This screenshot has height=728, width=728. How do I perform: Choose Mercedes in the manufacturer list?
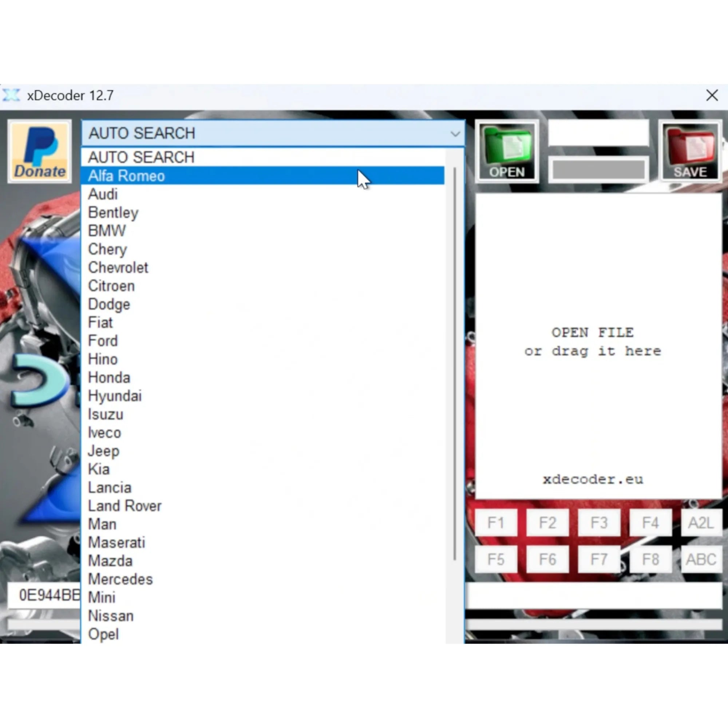pyautogui.click(x=120, y=579)
